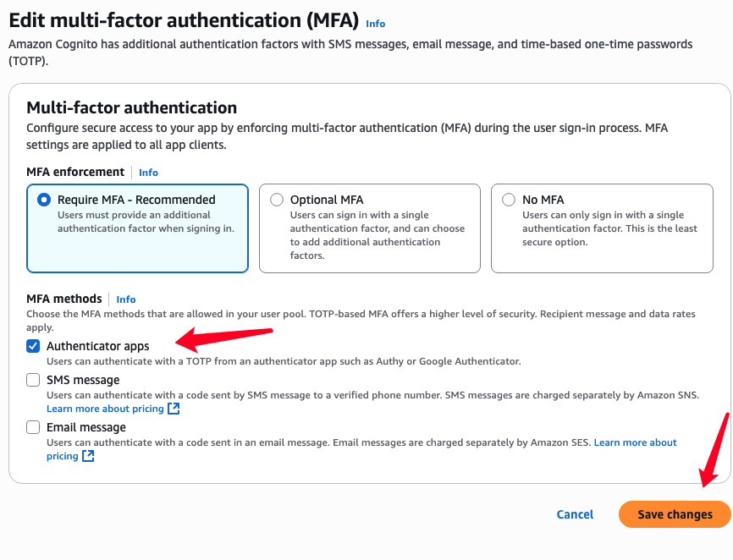Select the Require MFA - Recommended radio button
This screenshot has width=733, height=560.
click(44, 200)
